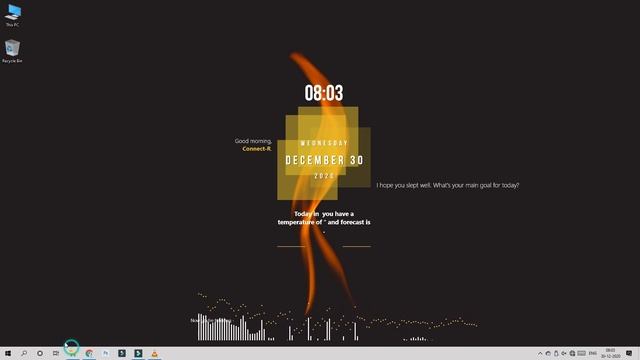Open touch keyboard tray icon

click(x=582, y=353)
